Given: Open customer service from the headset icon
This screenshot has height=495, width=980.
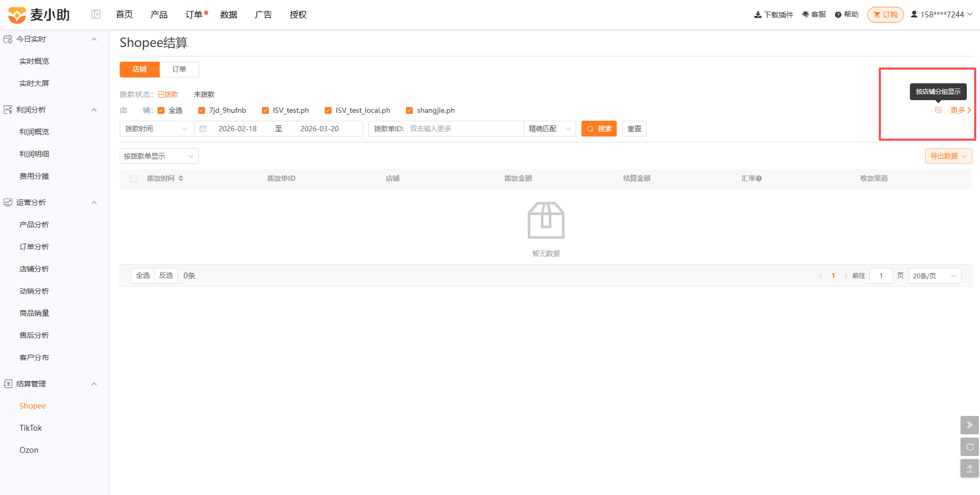Looking at the screenshot, I should pos(806,14).
